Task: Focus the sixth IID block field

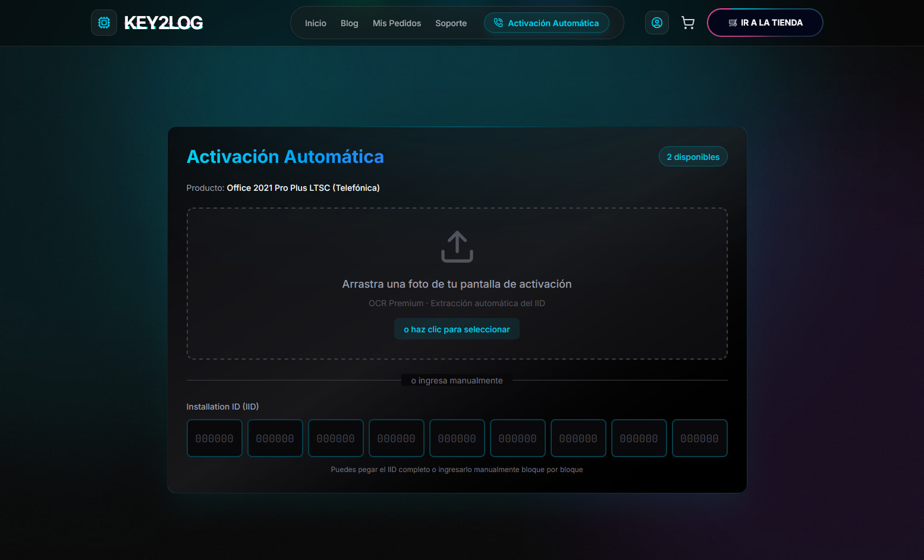Action: 518,438
